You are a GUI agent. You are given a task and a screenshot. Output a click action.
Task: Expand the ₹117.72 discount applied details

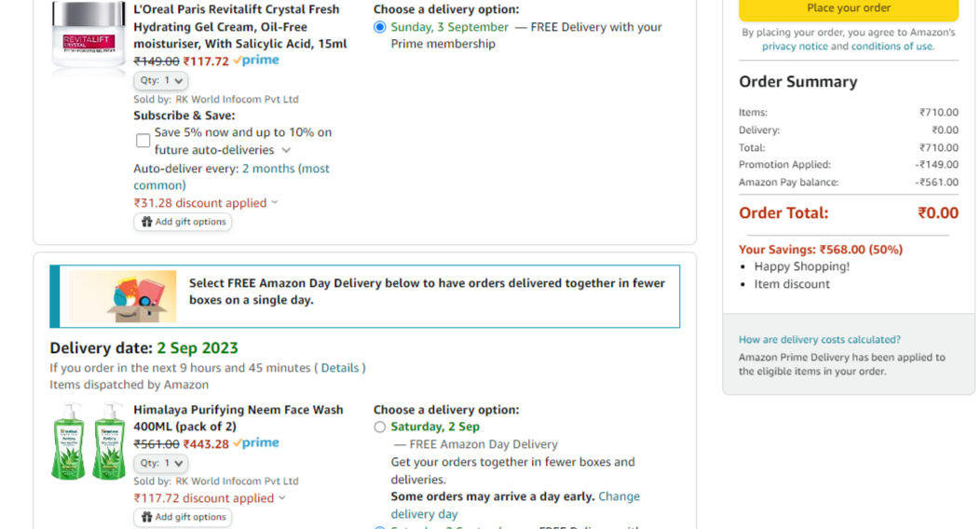tap(210, 498)
